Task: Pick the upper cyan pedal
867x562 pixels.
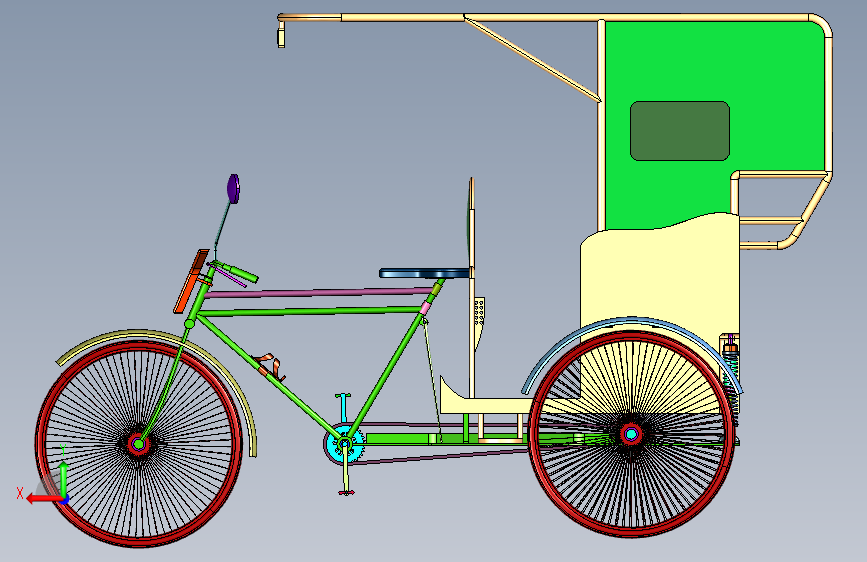Action: pyautogui.click(x=343, y=396)
